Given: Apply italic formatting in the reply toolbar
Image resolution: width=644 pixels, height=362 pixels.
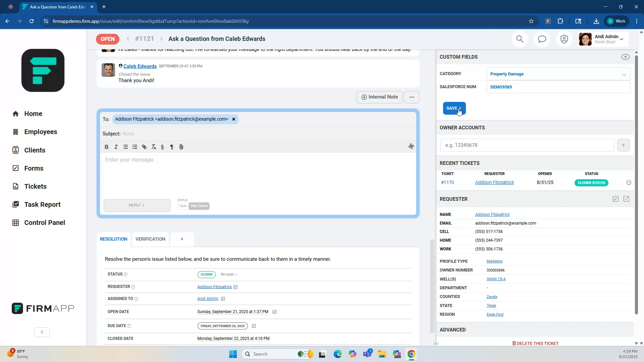Looking at the screenshot, I should click(116, 147).
